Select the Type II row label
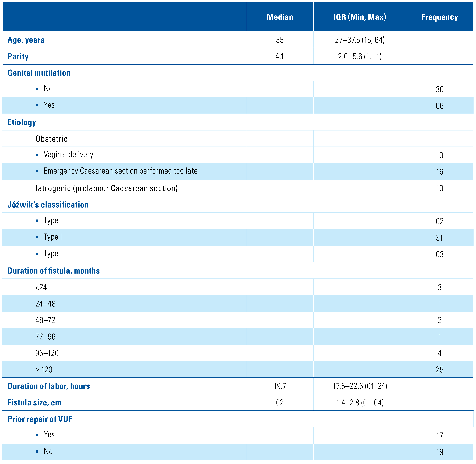Image resolution: width=476 pixels, height=464 pixels. tap(54, 237)
